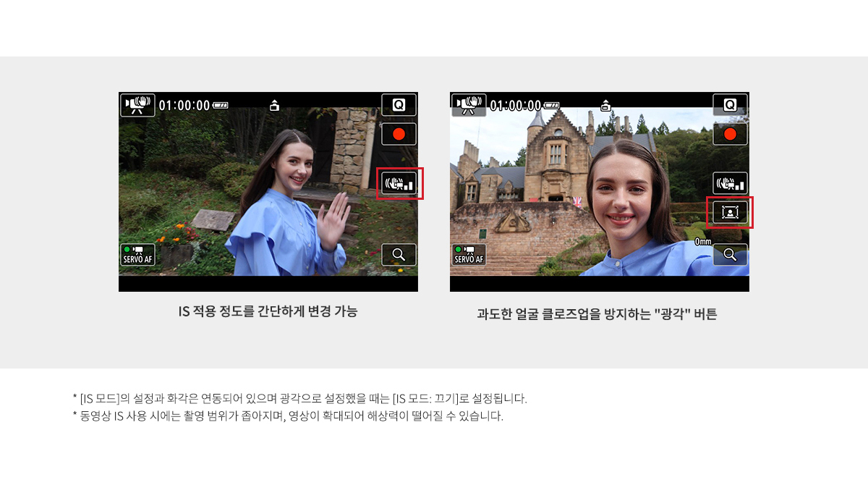
Task: Click the 01:00:00 timecode on left screen
Action: [184, 106]
